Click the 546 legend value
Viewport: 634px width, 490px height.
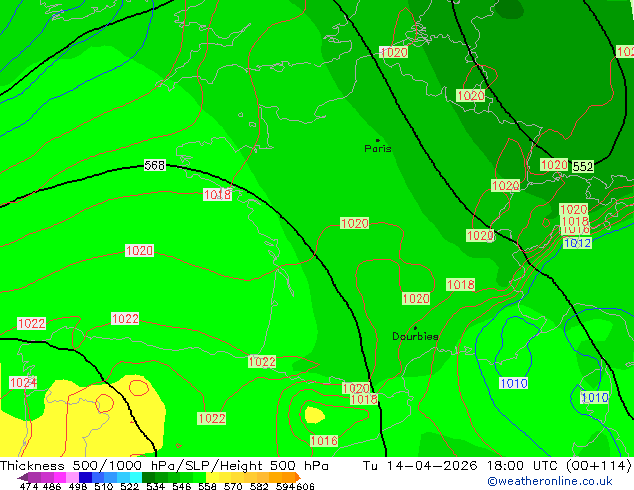(x=182, y=486)
